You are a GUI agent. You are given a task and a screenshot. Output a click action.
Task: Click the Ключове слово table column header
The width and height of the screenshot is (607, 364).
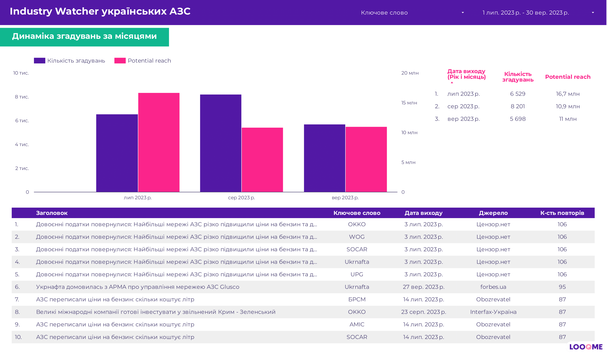(x=357, y=213)
